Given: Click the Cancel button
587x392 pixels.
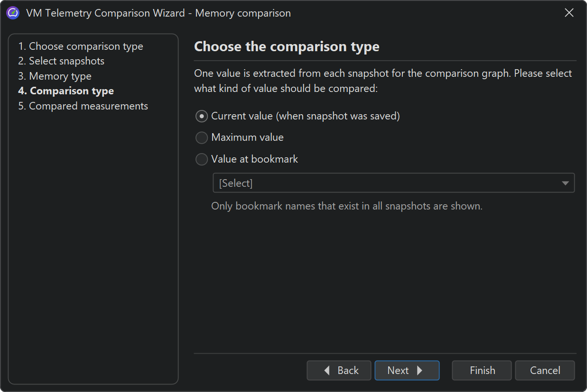Looking at the screenshot, I should [545, 371].
